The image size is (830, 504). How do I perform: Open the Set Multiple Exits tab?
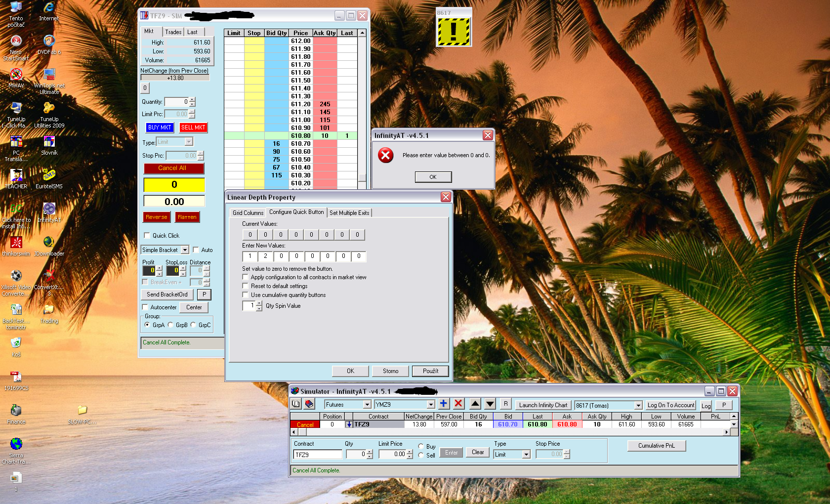pos(349,213)
